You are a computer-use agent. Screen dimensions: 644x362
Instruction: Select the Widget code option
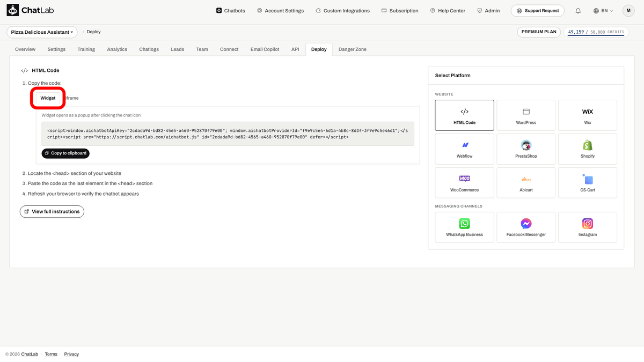(48, 98)
